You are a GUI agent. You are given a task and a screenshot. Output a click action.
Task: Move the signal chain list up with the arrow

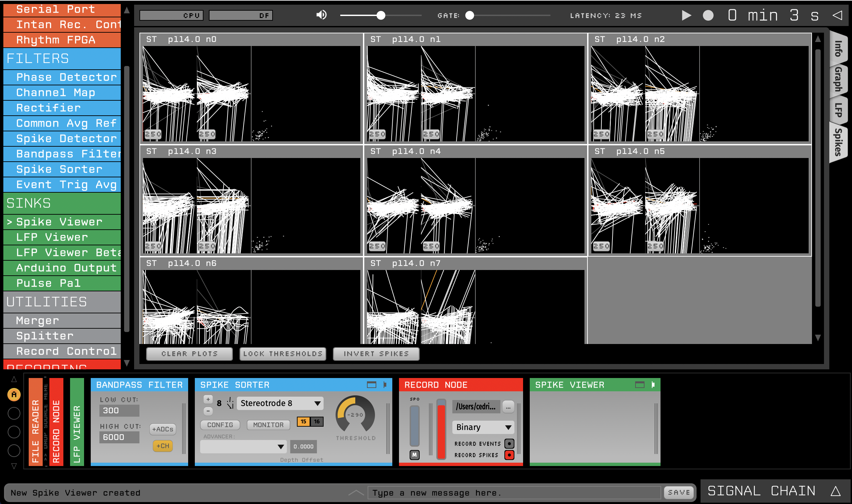[x=14, y=379]
